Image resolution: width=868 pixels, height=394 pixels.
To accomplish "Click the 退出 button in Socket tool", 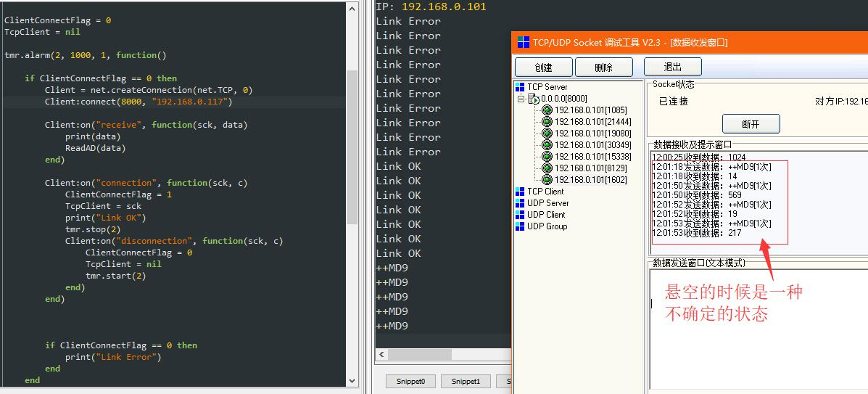I will (x=673, y=67).
